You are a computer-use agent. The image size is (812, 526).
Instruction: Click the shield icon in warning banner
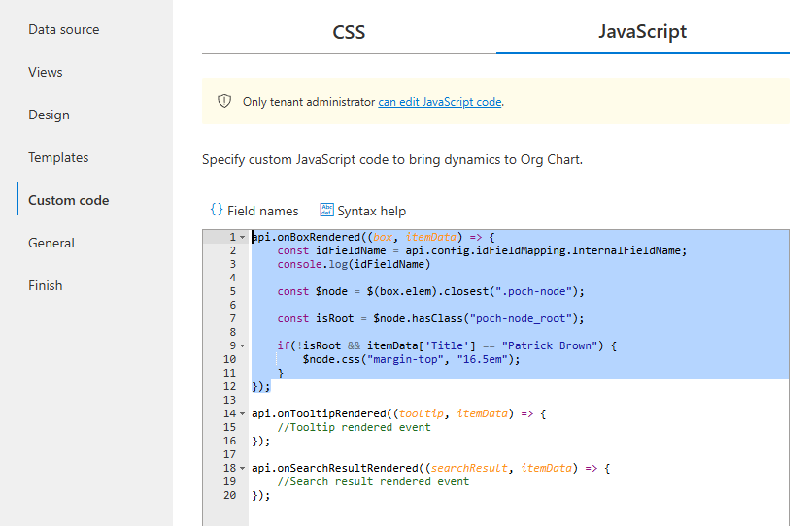coord(224,101)
